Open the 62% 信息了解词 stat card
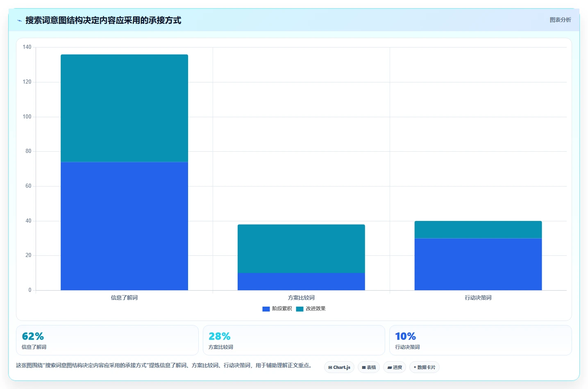 coord(107,340)
